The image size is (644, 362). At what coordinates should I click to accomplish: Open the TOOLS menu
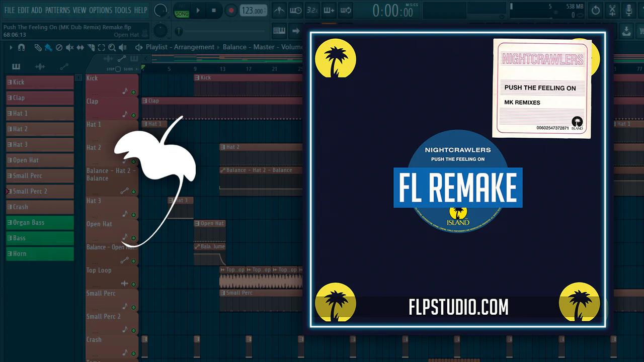(123, 10)
